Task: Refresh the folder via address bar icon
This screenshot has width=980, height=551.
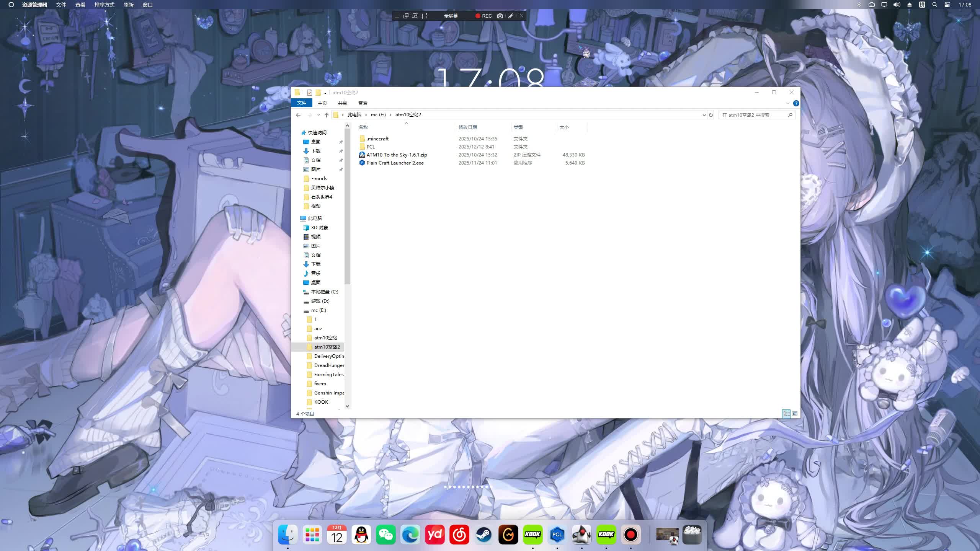Action: coord(711,115)
